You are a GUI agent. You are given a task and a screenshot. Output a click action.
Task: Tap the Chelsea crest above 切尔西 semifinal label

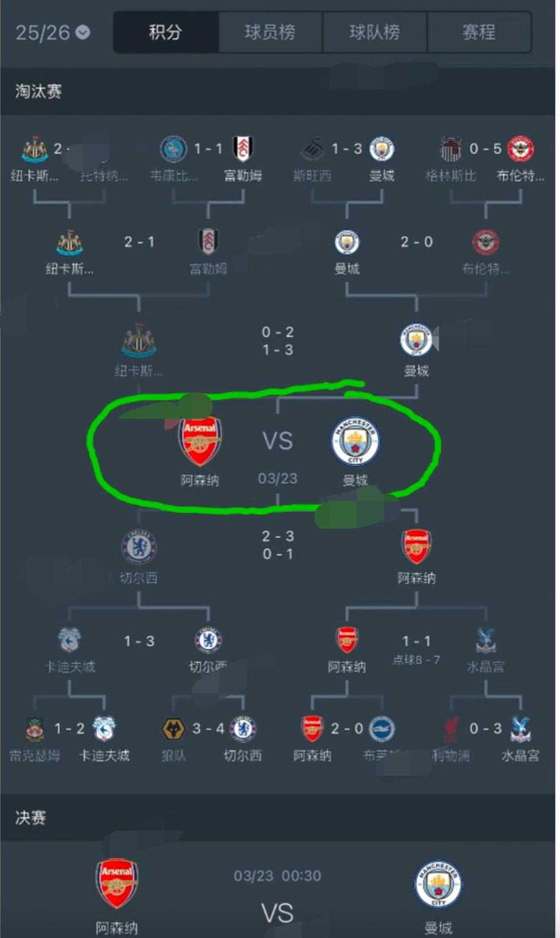pyautogui.click(x=139, y=547)
